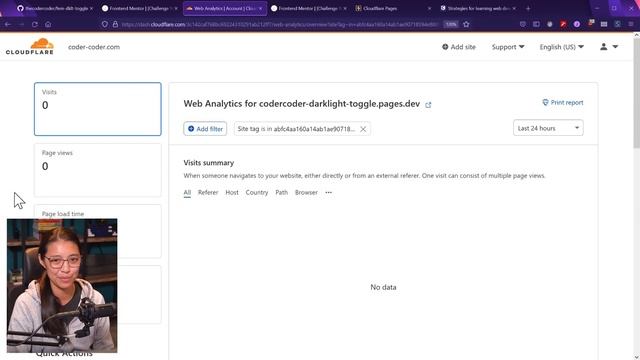Click the red extension icon in toolbar
Image resolution: width=640 pixels, height=360 pixels.
[x=563, y=24]
